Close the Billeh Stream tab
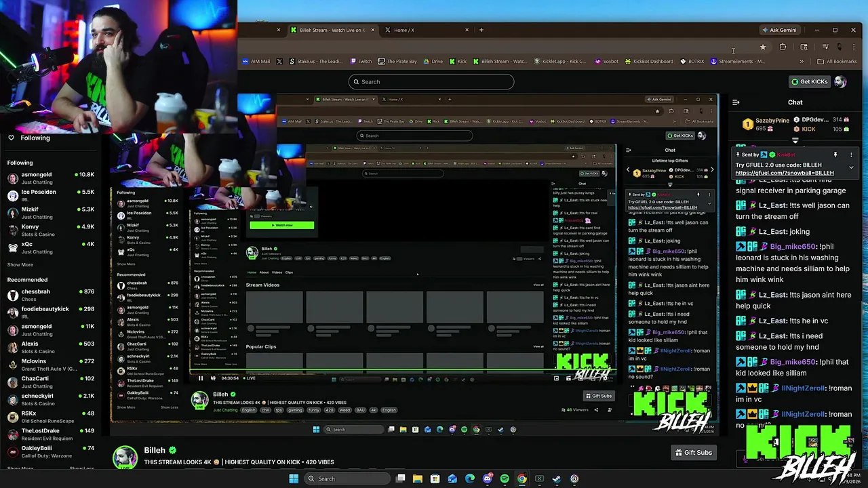 coord(372,30)
